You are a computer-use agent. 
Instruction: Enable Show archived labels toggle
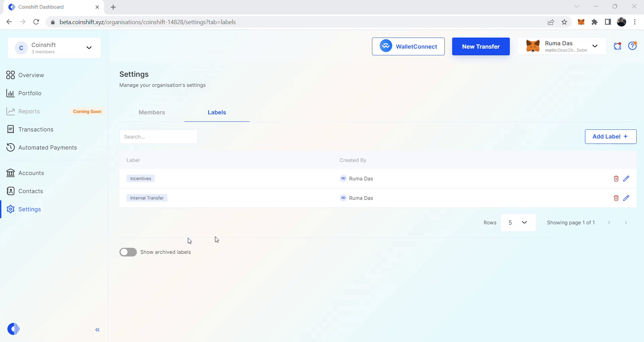click(x=128, y=252)
